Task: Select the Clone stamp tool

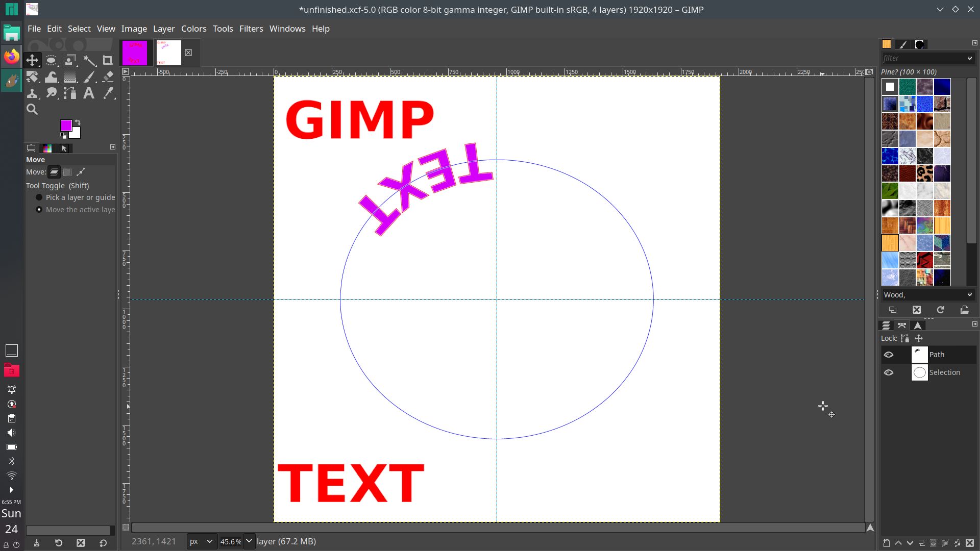Action: click(32, 93)
